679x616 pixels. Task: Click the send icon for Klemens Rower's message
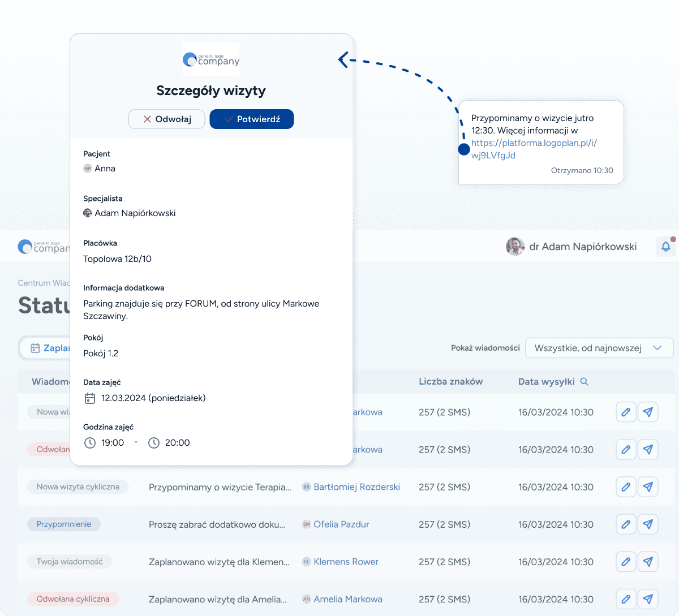point(648,561)
